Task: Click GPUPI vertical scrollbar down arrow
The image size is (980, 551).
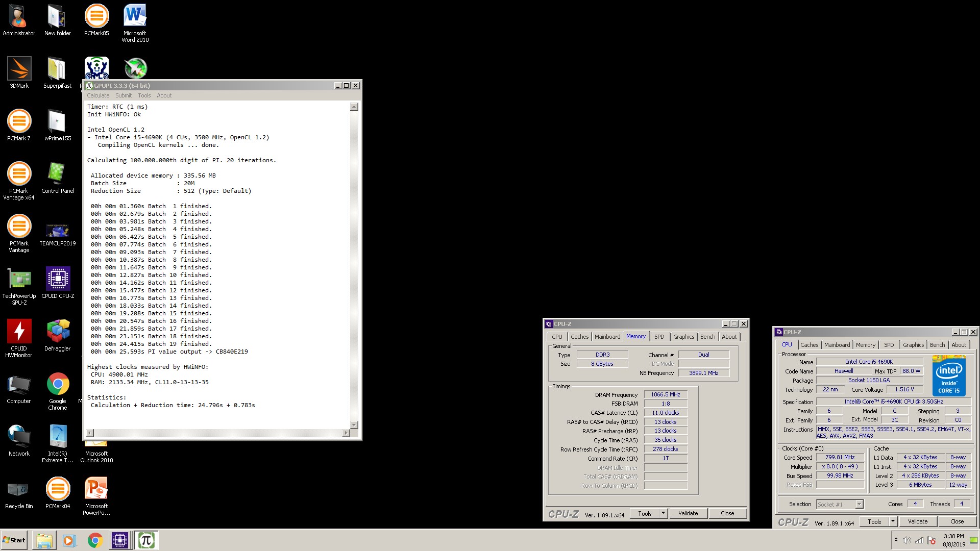Action: coord(354,424)
